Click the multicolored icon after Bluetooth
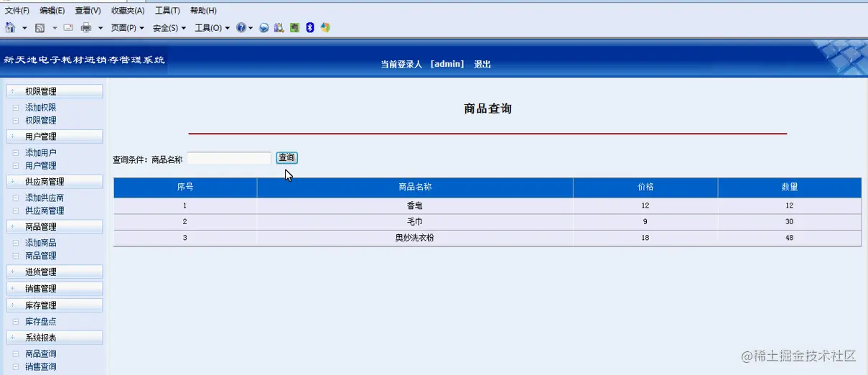 point(325,28)
